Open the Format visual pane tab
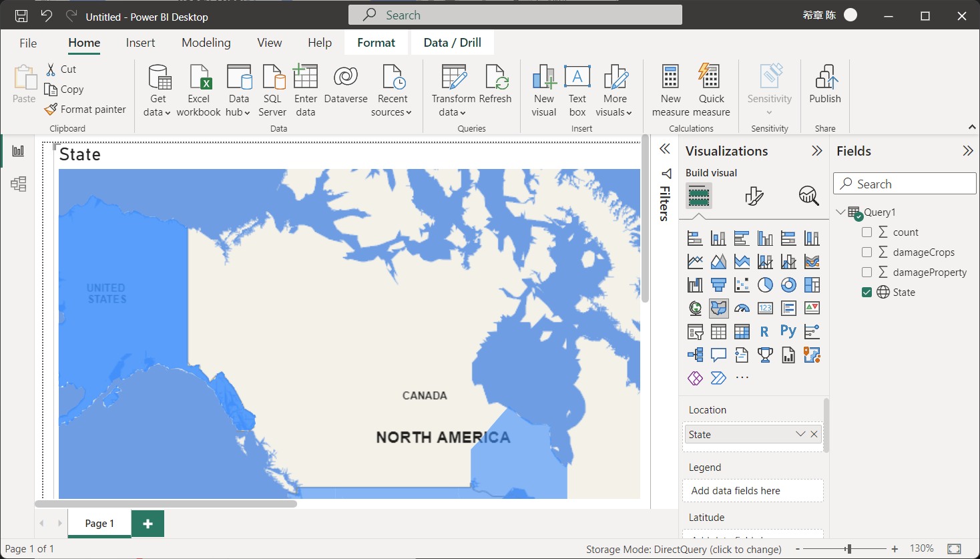The width and height of the screenshot is (980, 559). pos(754,196)
